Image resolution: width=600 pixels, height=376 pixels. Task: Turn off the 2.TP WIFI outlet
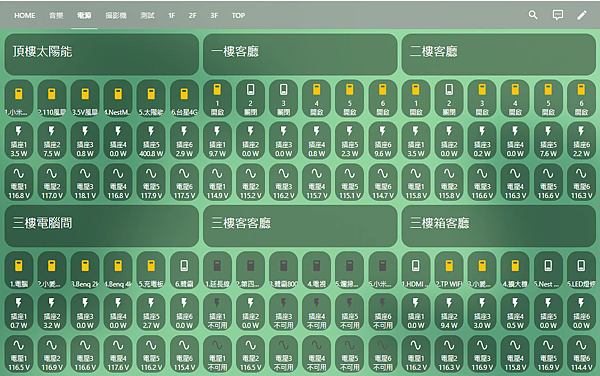point(449,270)
